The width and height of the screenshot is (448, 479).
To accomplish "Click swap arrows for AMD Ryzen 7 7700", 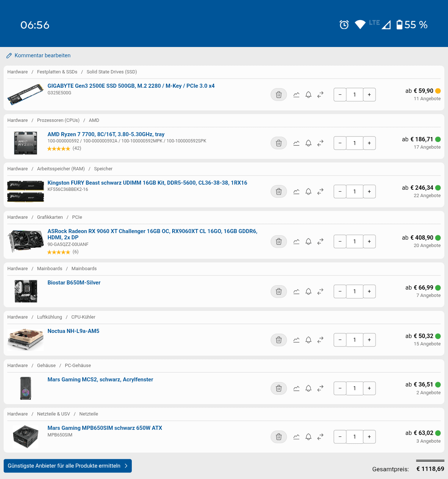I will (x=320, y=143).
